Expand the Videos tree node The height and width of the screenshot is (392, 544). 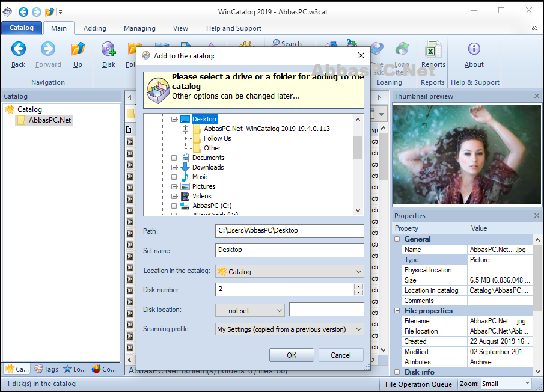click(x=174, y=196)
